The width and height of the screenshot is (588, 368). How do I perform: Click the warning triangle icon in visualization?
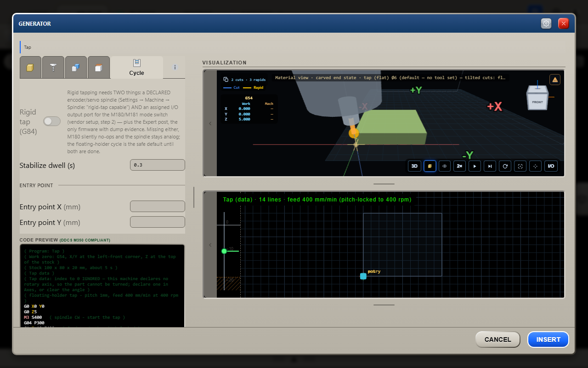coord(555,80)
